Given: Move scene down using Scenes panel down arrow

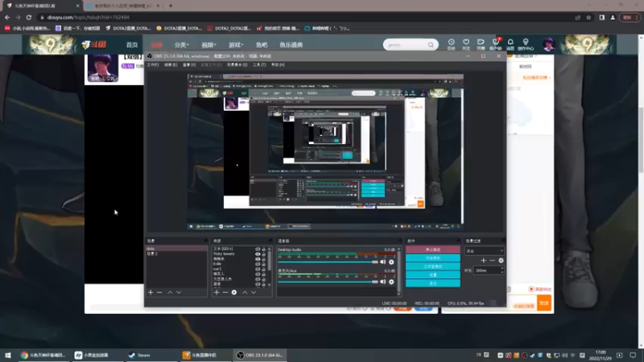Looking at the screenshot, I should 179,292.
